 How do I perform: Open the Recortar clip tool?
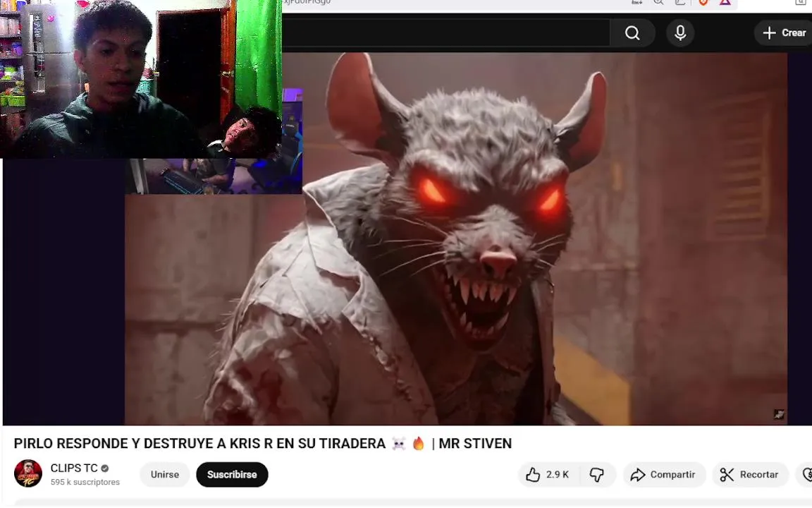point(749,474)
